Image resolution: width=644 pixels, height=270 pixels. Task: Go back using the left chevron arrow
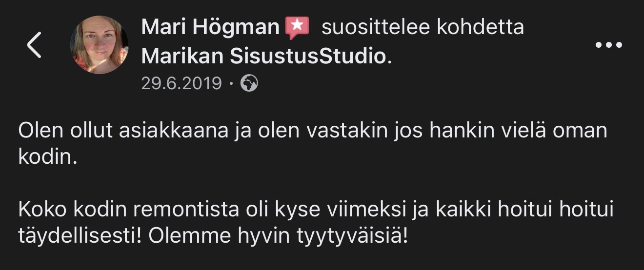point(34,45)
